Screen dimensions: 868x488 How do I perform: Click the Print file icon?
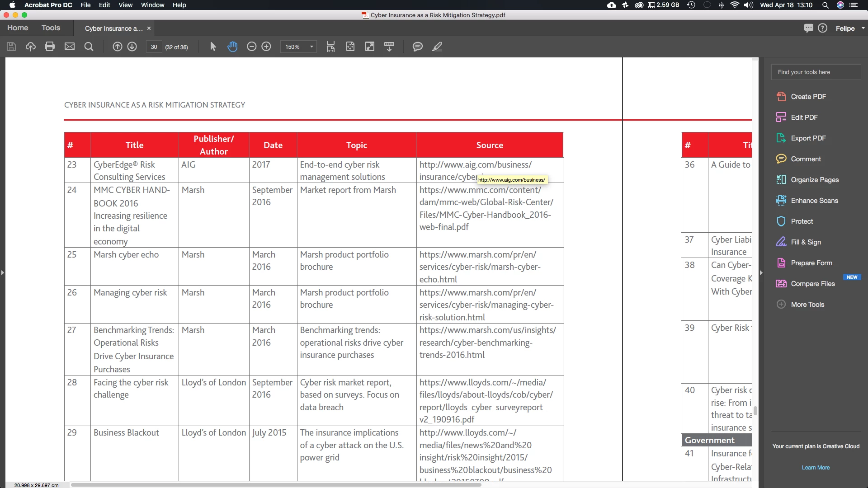tap(50, 47)
